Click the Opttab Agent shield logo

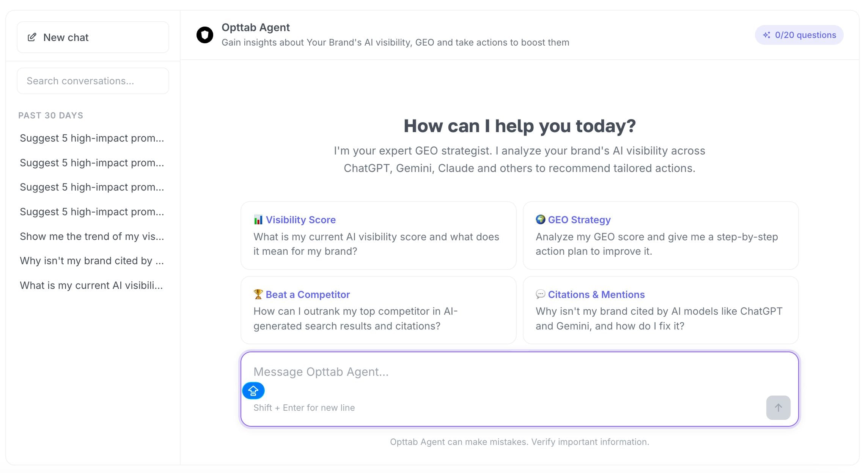[x=205, y=35]
